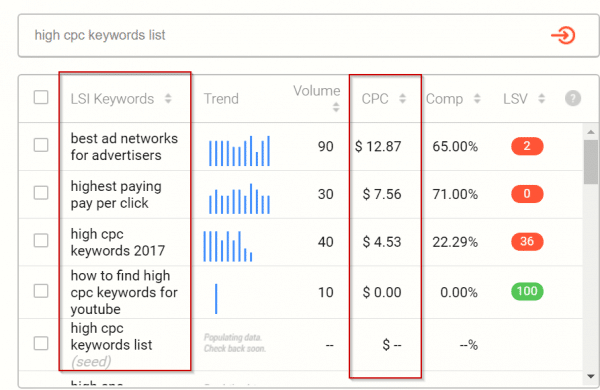Image resolution: width=600 pixels, height=390 pixels.
Task: Click the Volume header label
Action: [x=316, y=91]
